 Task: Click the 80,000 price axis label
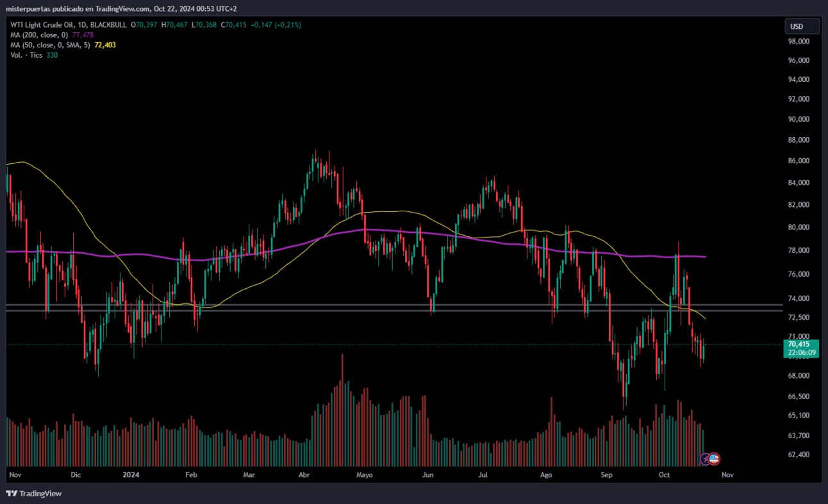coord(799,227)
